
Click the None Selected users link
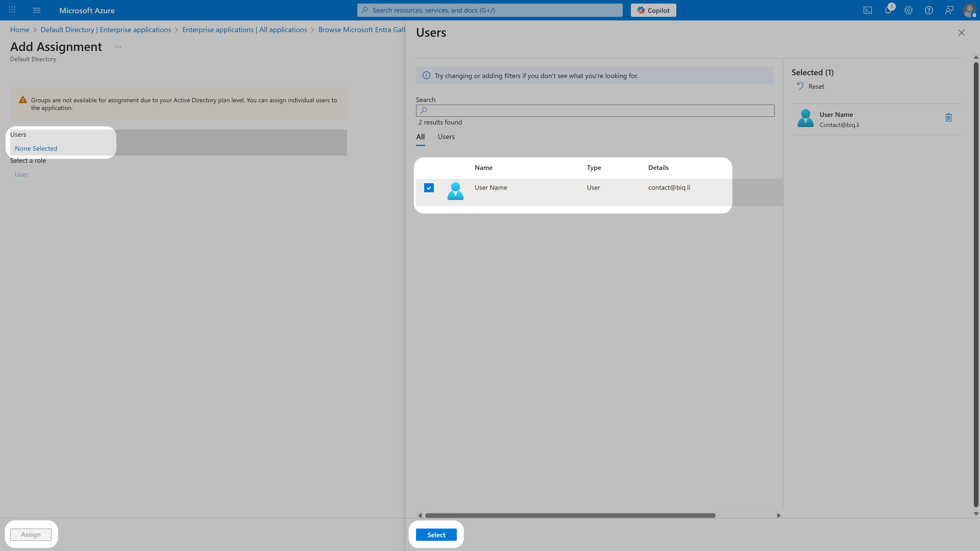(36, 148)
